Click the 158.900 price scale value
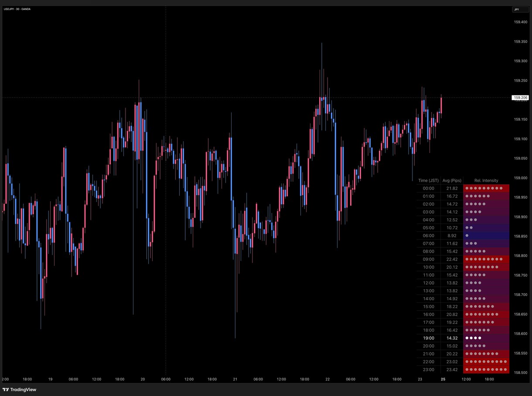The image size is (532, 396). pyautogui.click(x=521, y=217)
